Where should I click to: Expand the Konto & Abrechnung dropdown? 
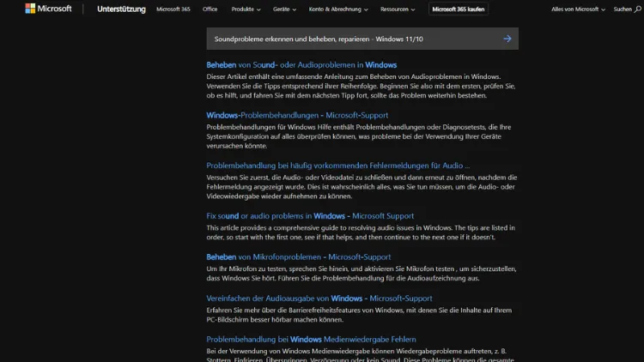point(338,9)
